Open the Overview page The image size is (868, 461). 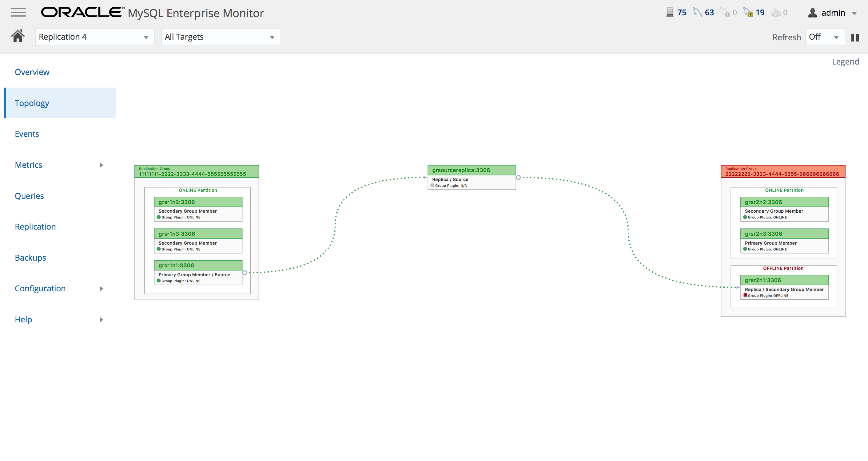[x=32, y=72]
